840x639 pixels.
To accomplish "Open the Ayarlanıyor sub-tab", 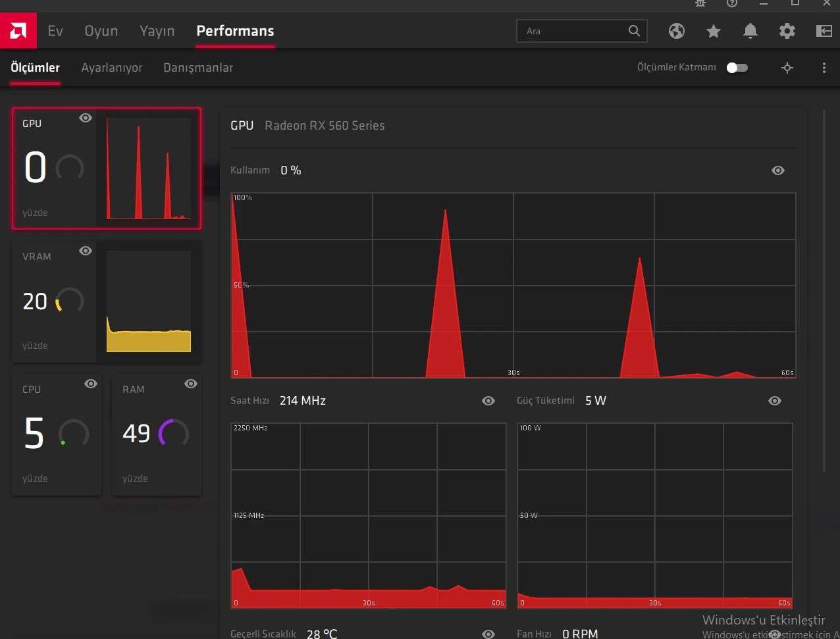I will pos(112,68).
